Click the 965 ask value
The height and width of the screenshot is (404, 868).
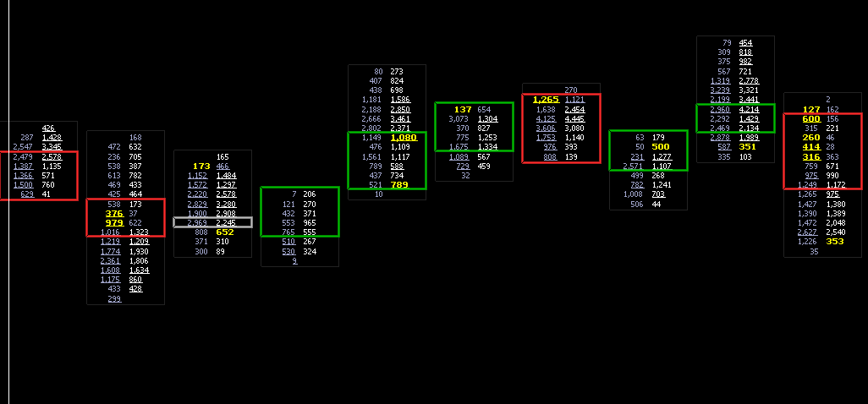click(310, 223)
